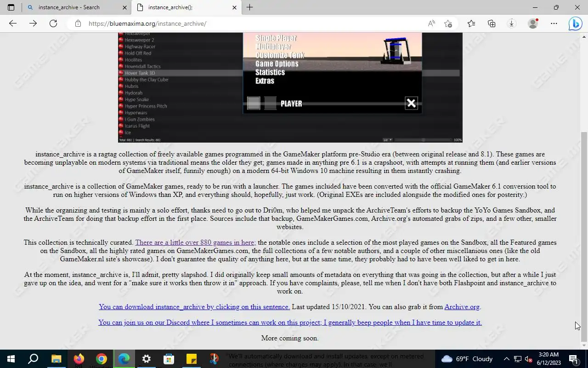Show hidden system tray icons
The width and height of the screenshot is (588, 368).
point(506,359)
